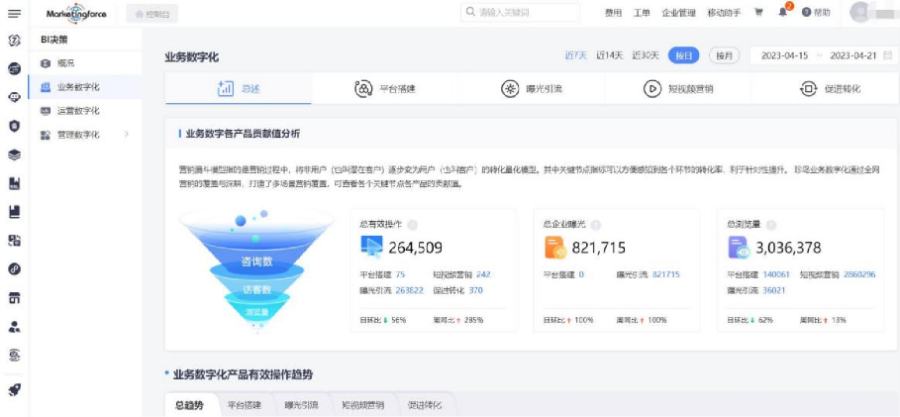Screen dimensions: 900x417
Task: Open 业务数字化 in sidebar
Action: point(84,87)
